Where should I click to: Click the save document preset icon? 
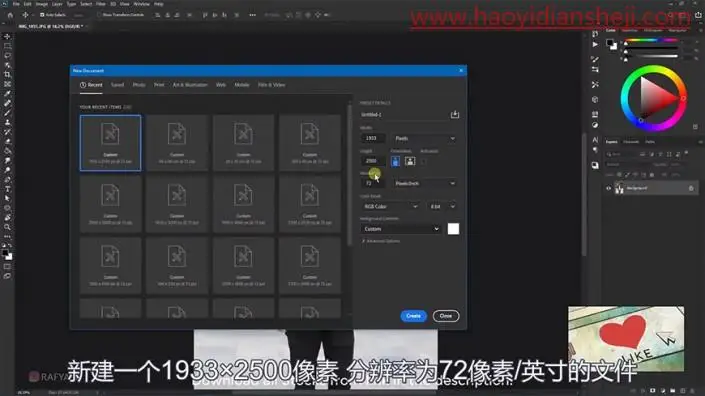pyautogui.click(x=455, y=114)
